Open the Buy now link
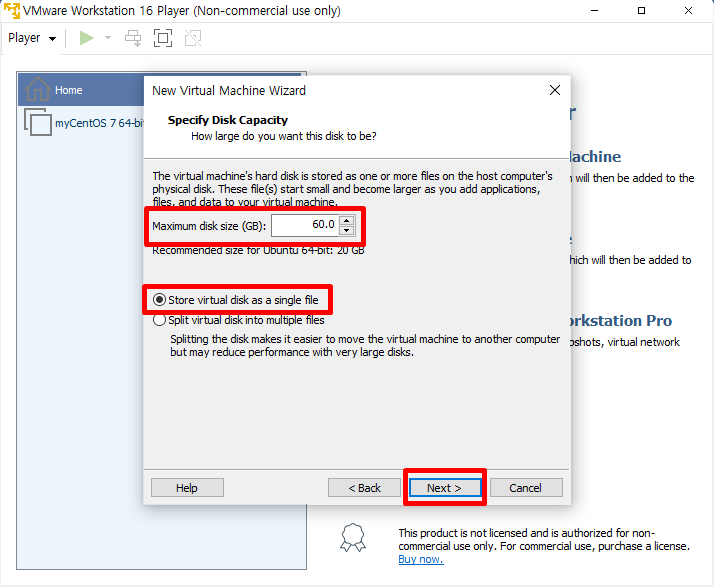 pos(421,559)
